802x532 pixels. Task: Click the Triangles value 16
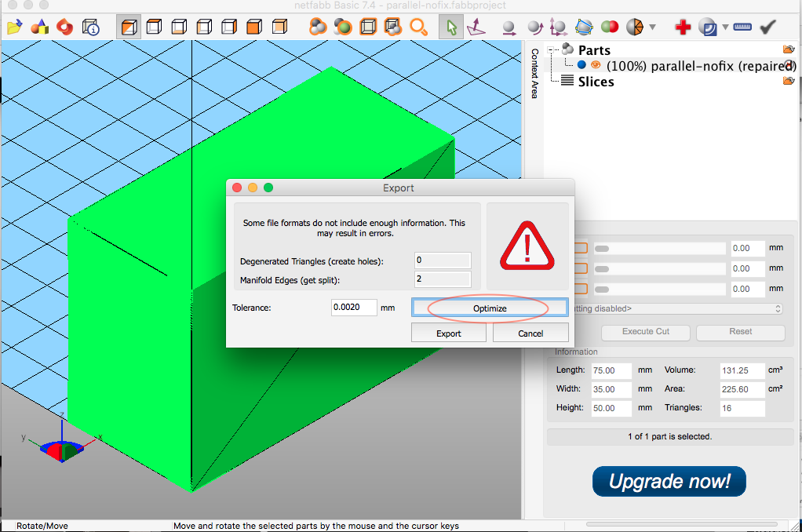point(742,408)
